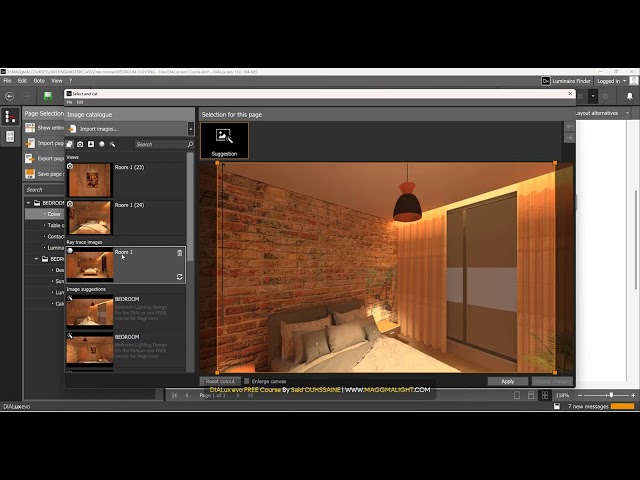Filter catalogue by imported images
Screen dimensions: 640x480
pyautogui.click(x=91, y=144)
